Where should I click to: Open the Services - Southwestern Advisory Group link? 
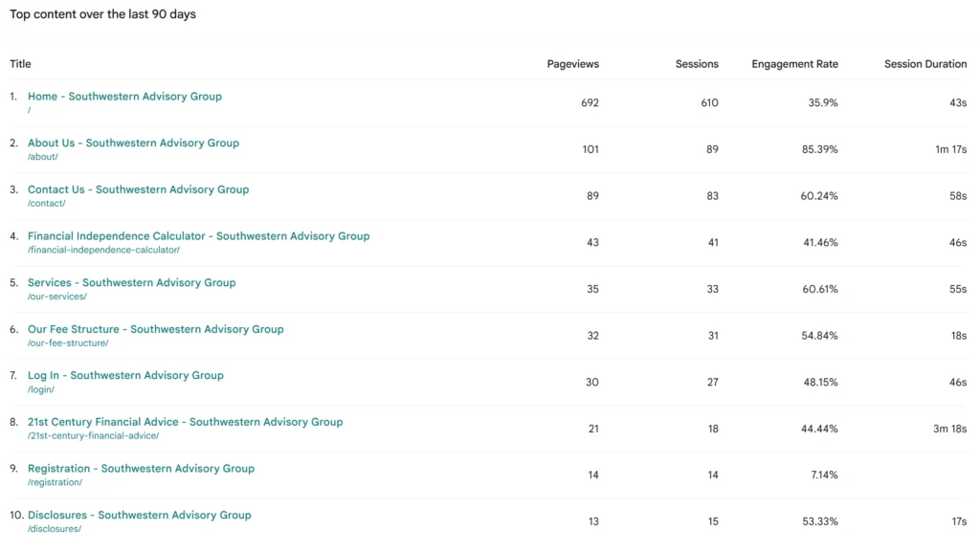tap(131, 283)
